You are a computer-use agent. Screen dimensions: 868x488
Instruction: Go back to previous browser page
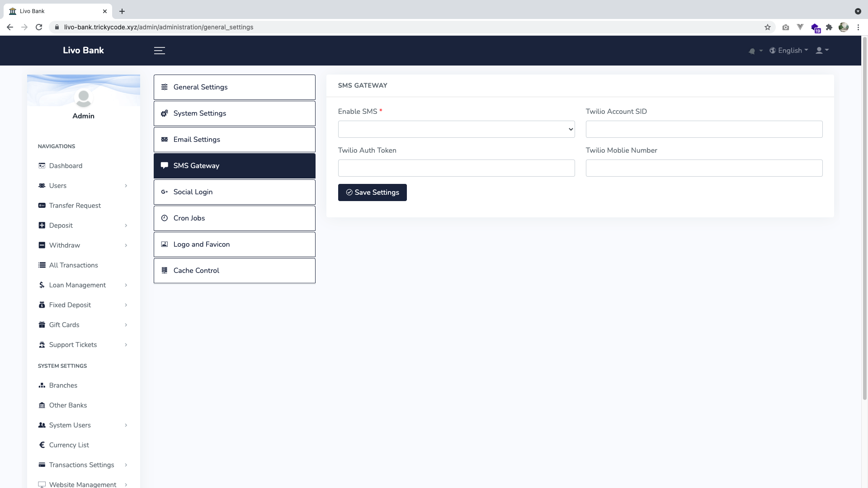[10, 27]
